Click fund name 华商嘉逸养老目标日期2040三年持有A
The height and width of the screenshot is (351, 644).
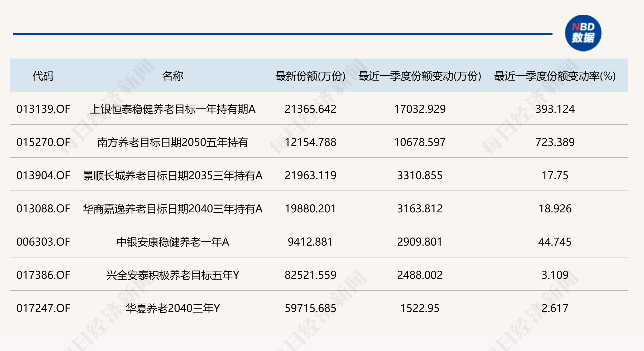tap(173, 208)
